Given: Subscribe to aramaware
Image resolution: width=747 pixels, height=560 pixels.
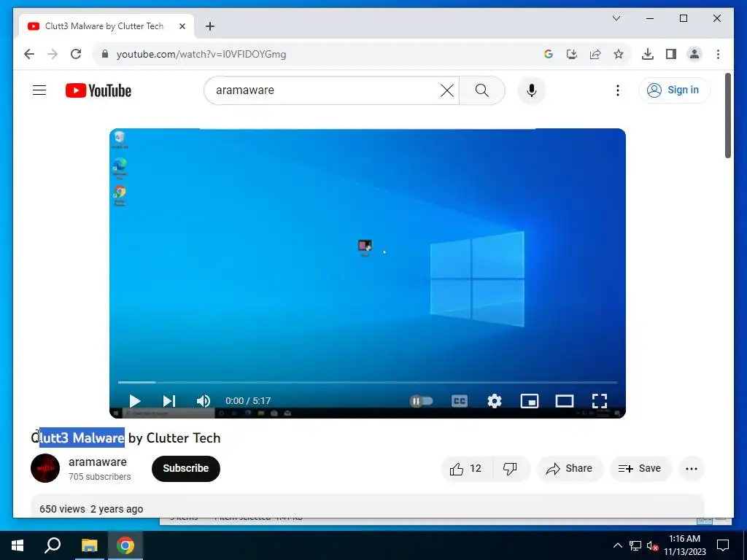Looking at the screenshot, I should (x=186, y=469).
